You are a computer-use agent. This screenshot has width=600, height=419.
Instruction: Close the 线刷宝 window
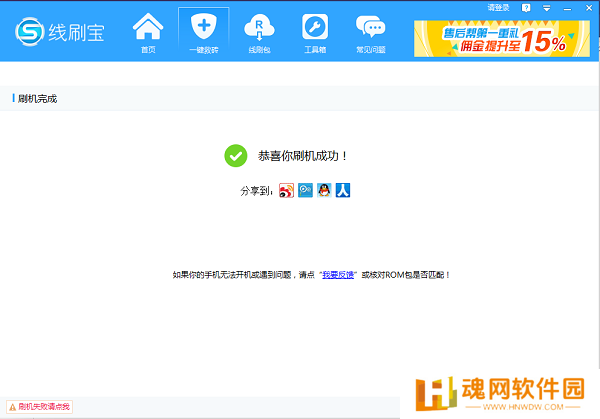589,8
